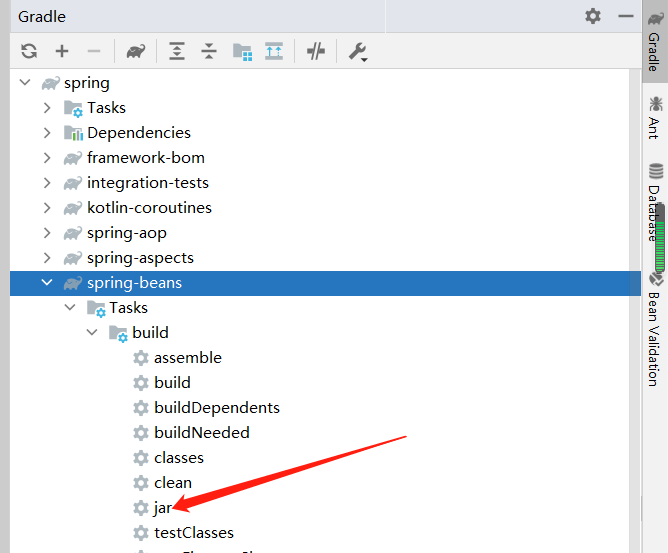Select the Dependencies row
Viewport: 668px width, 553px height.
(x=325, y=133)
